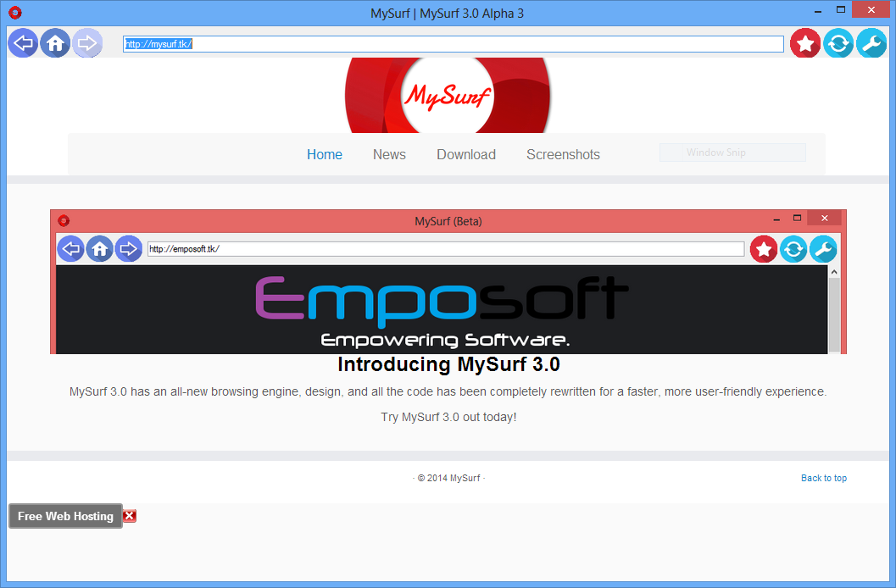Open the News navigation link

(x=389, y=155)
